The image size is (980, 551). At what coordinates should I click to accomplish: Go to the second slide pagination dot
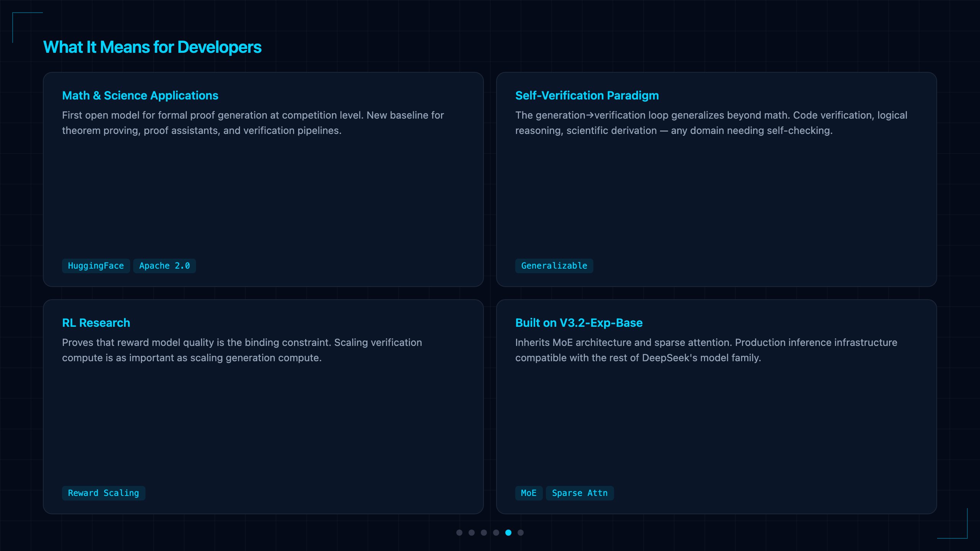click(x=472, y=532)
